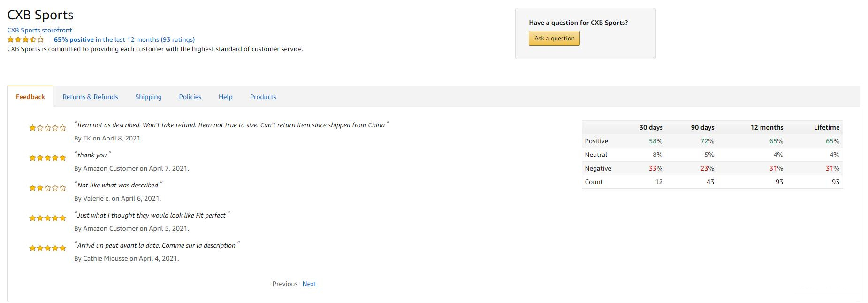Click five-star rating on "Fit perfect" review

coord(47,218)
